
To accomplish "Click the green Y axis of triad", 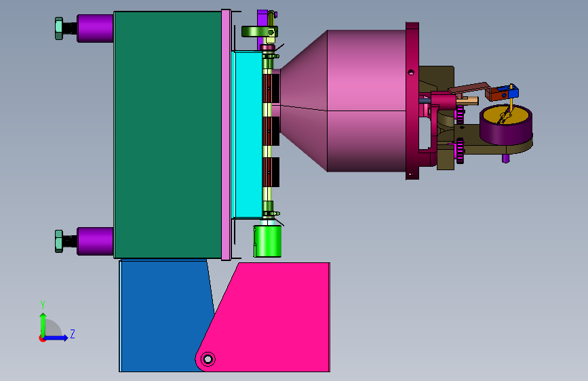I will pos(43,325).
